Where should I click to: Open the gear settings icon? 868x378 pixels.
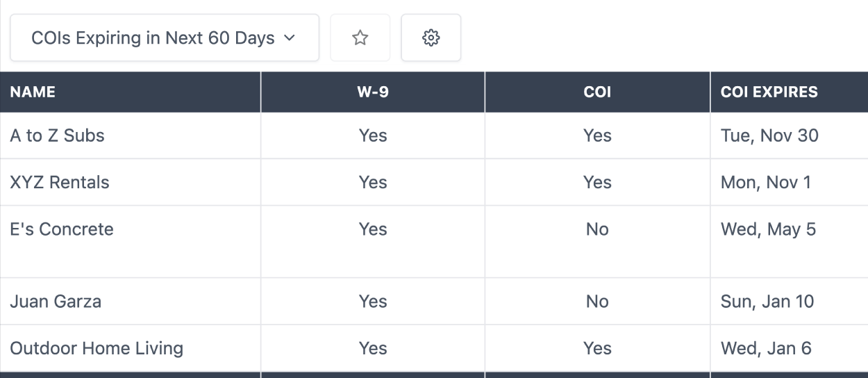pyautogui.click(x=431, y=38)
